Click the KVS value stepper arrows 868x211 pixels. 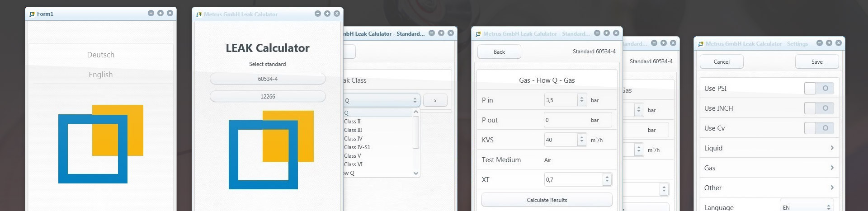coord(582,140)
